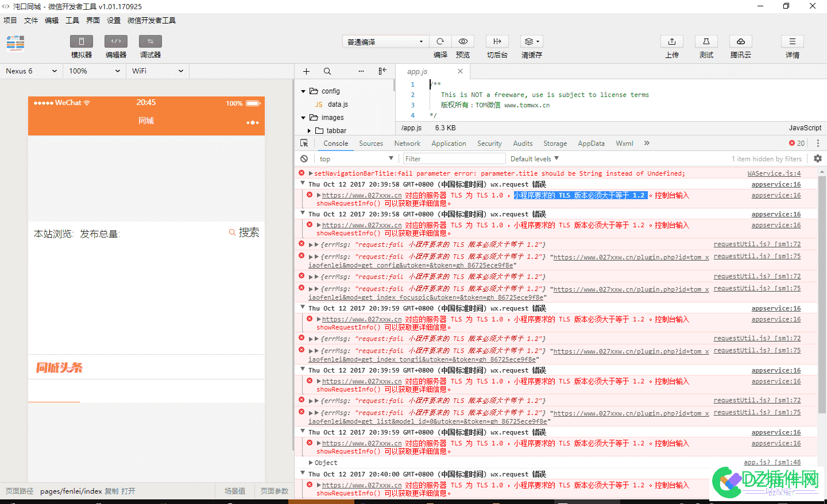This screenshot has width=827, height=504.
Task: Click the file tree search icon
Action: point(327,71)
